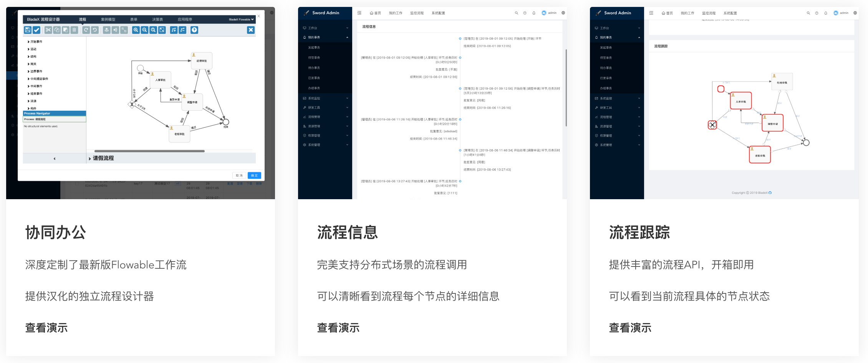The width and height of the screenshot is (868, 363).
Task: Click the align-horizontal icon in designer toolbar
Action: pos(116,30)
